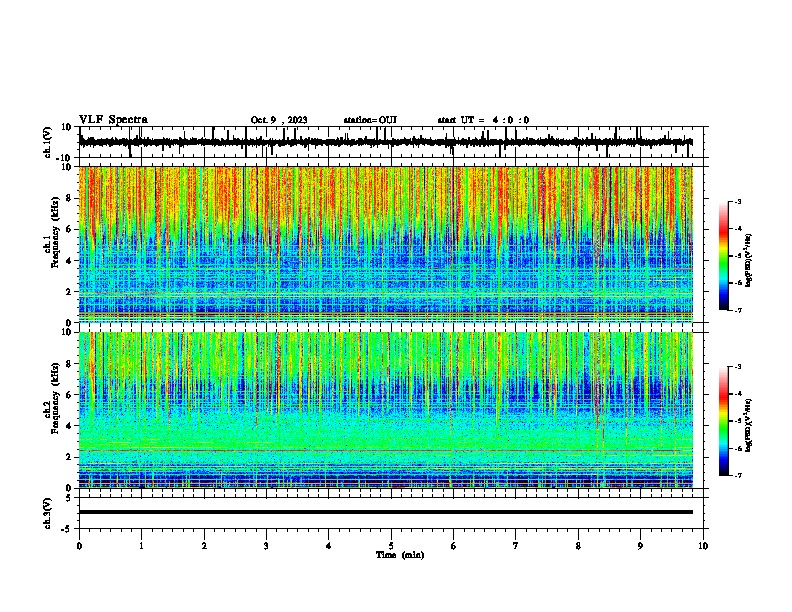Image resolution: width=792 pixels, height=612 pixels.
Task: Click time axis tick label "7"
Action: [x=516, y=546]
